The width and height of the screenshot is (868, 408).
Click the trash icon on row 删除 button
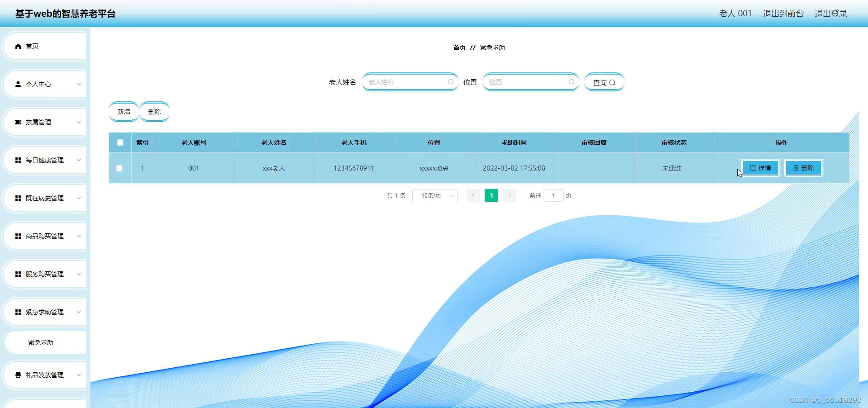click(x=796, y=168)
